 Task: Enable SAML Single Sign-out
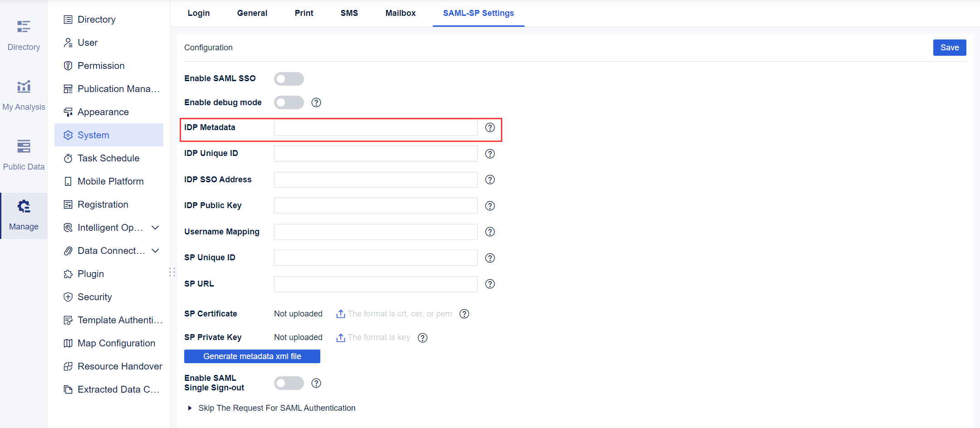289,383
